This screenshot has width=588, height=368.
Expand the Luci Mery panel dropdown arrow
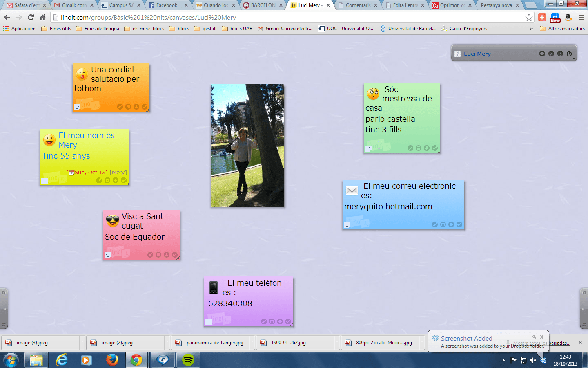574,59
